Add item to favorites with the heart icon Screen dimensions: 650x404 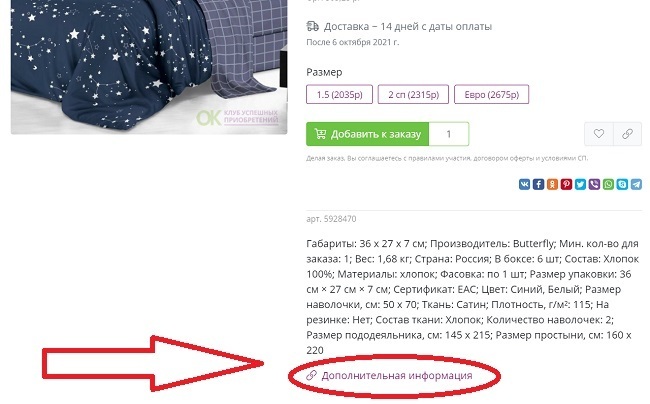(x=599, y=134)
